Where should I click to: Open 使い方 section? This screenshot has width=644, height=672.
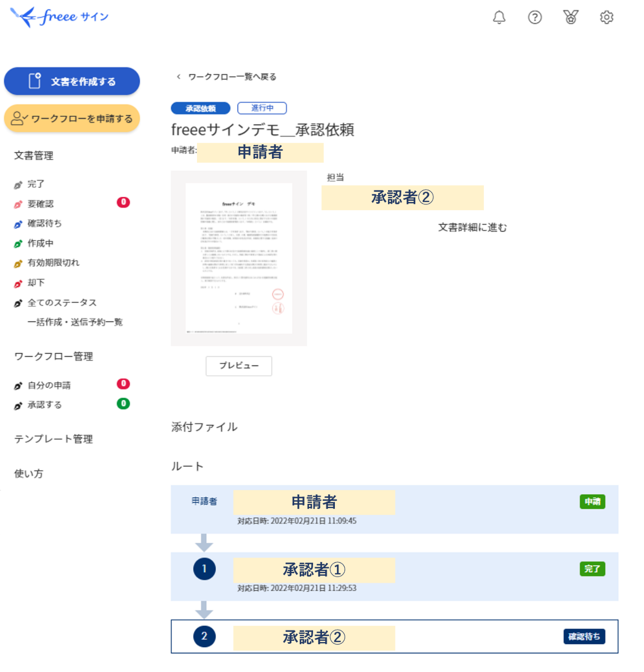(28, 474)
